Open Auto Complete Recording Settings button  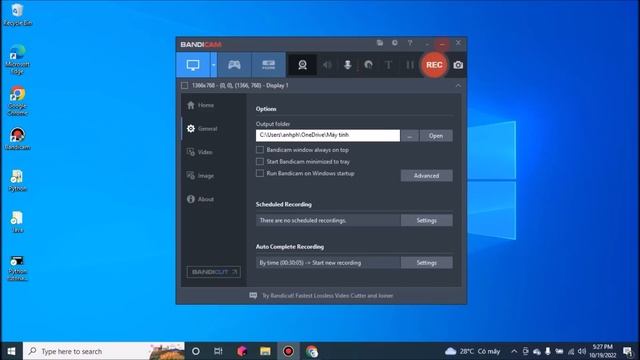[427, 263]
